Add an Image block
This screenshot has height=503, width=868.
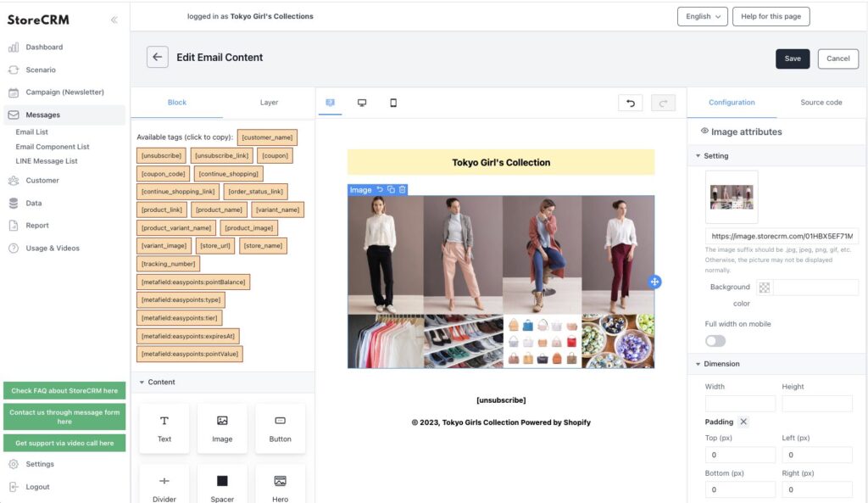coord(222,428)
